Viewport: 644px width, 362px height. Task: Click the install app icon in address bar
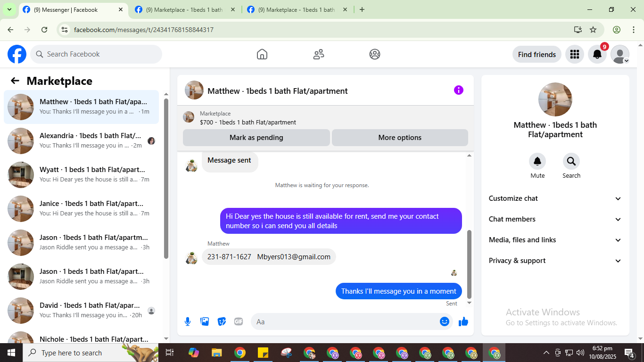(578, 30)
